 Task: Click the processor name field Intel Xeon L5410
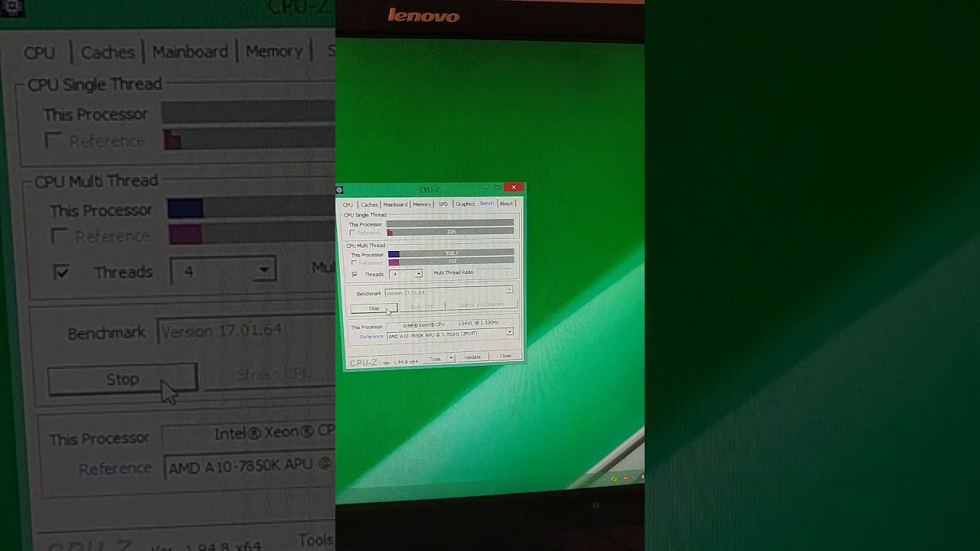coord(449,324)
